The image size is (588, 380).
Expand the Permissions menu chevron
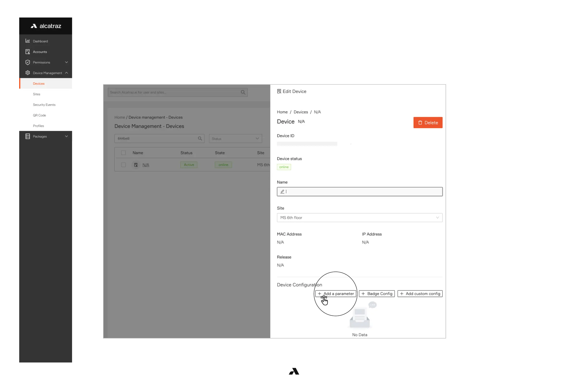[66, 62]
